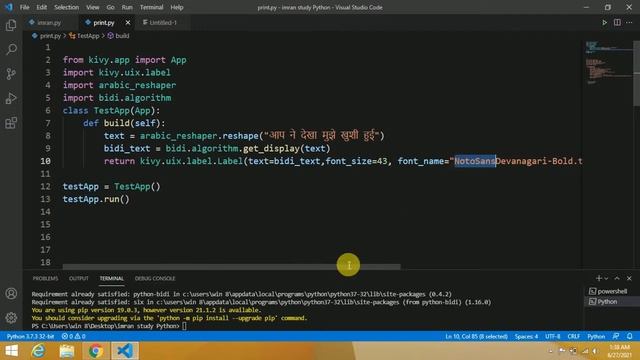Open the Run and Debug view
The image size is (640, 360).
point(11,98)
